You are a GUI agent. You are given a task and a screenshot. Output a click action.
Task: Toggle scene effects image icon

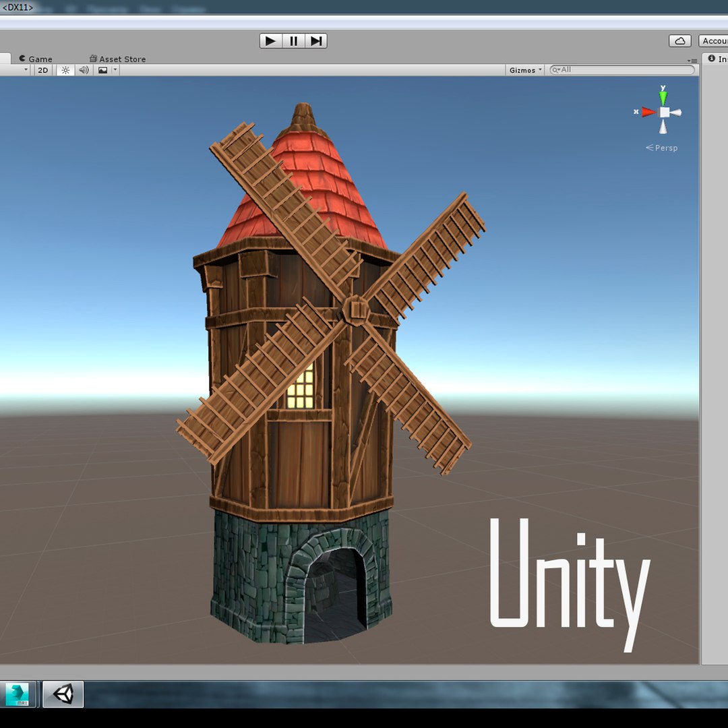point(102,70)
